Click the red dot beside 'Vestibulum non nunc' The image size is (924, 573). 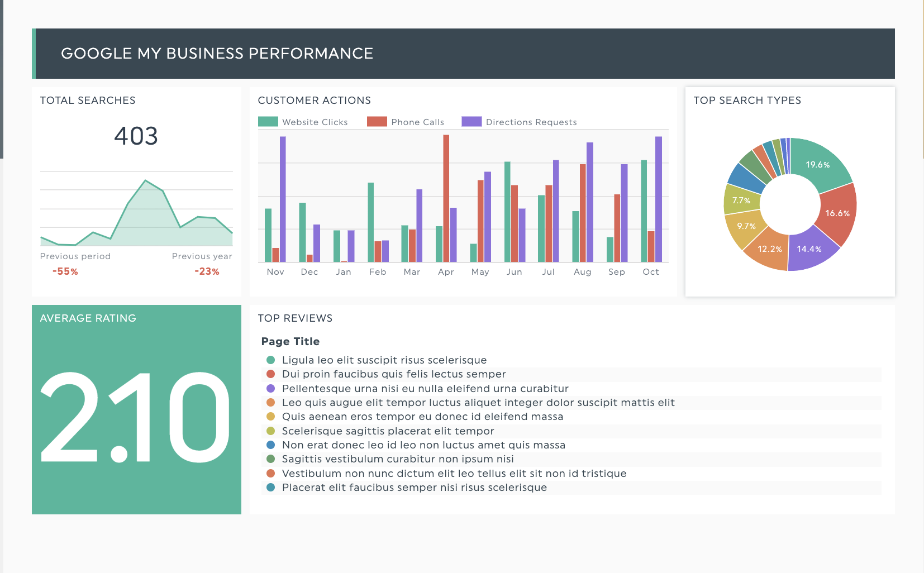point(270,474)
